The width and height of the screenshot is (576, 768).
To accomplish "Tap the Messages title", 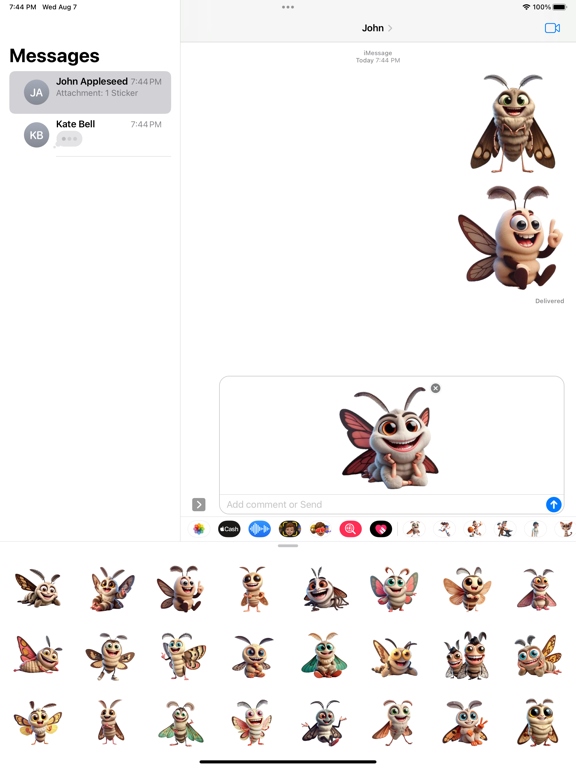I will click(x=54, y=56).
